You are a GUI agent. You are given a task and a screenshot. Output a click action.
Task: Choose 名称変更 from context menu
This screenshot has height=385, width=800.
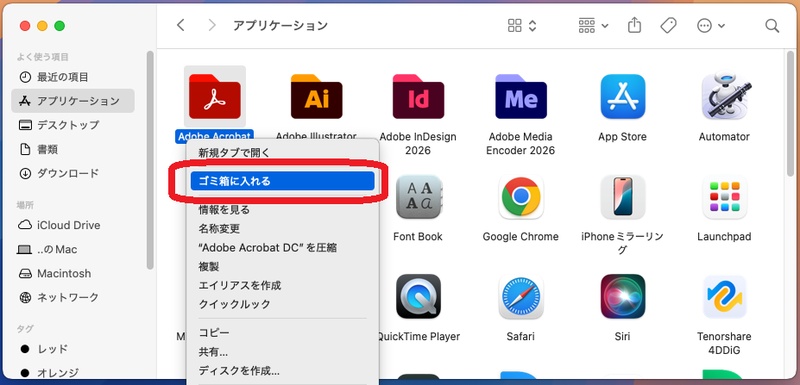coord(282,228)
